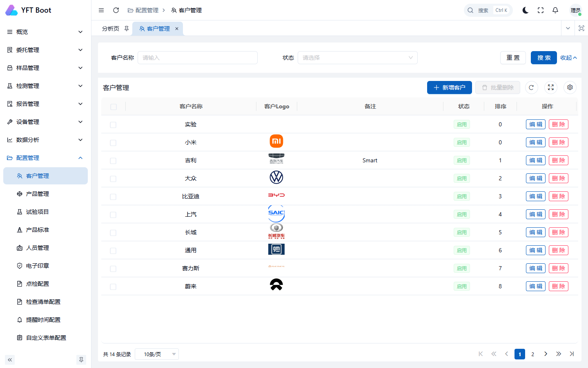Select the 小米 row checkbox
Viewport: 588px width, 368px height.
pos(113,143)
